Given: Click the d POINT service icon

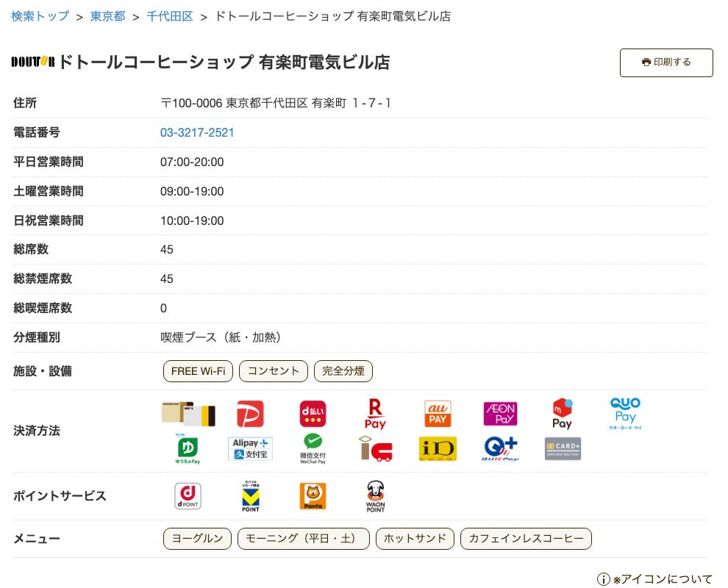Looking at the screenshot, I should [188, 496].
